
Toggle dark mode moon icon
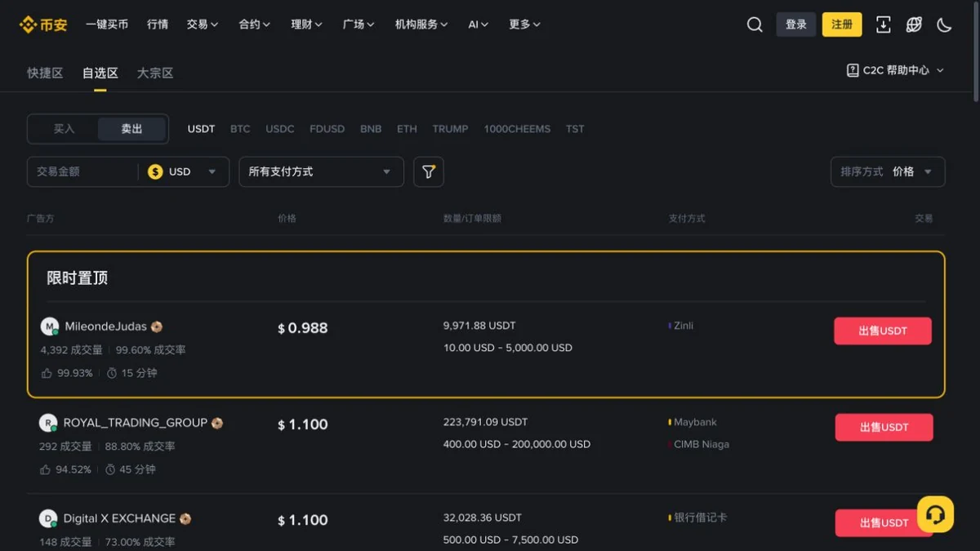coord(944,24)
